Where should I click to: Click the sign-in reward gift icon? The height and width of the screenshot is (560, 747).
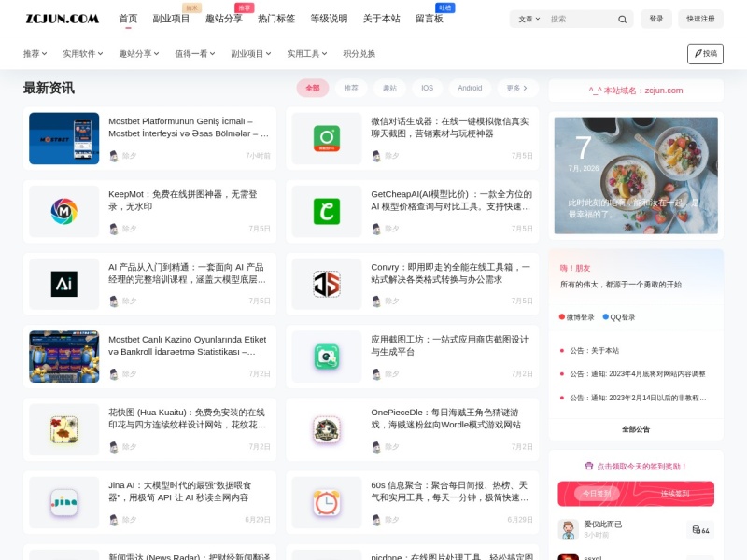[x=589, y=466]
